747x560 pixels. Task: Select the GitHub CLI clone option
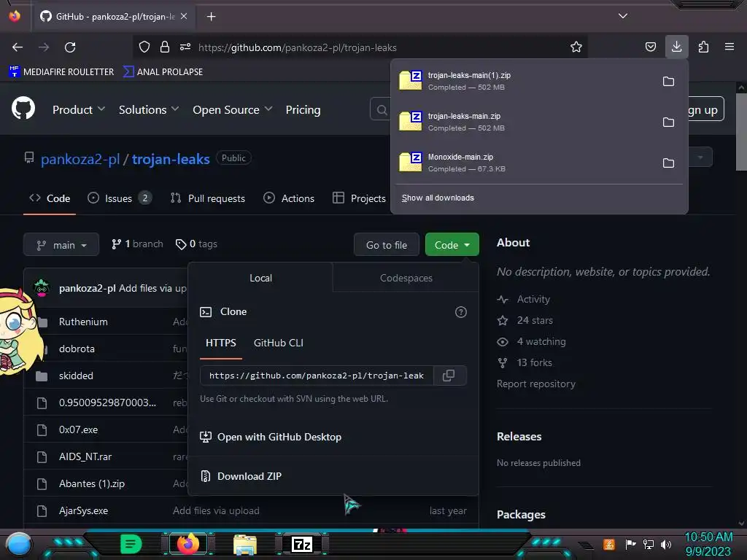(x=279, y=343)
